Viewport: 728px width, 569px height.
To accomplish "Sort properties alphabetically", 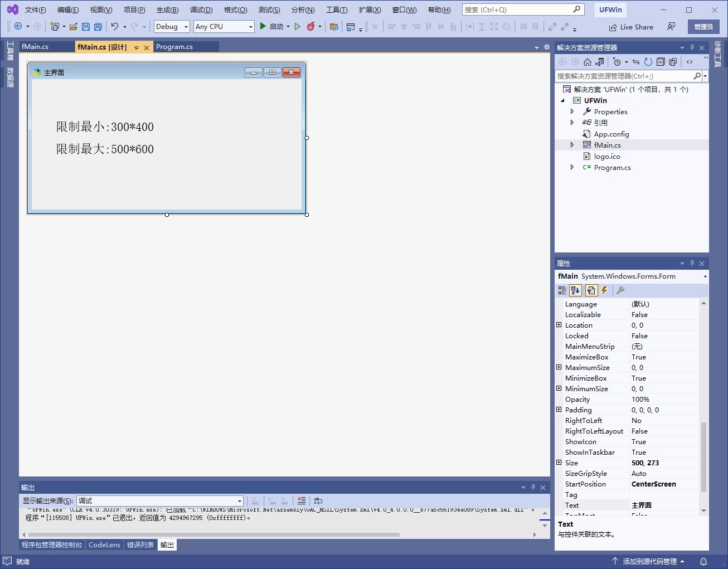I will [x=576, y=290].
